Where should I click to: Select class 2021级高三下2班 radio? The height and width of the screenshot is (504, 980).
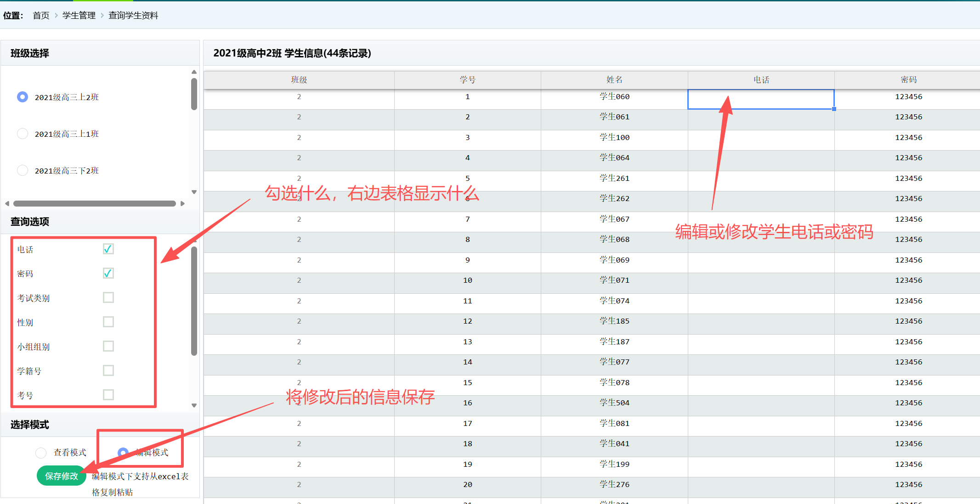click(23, 170)
